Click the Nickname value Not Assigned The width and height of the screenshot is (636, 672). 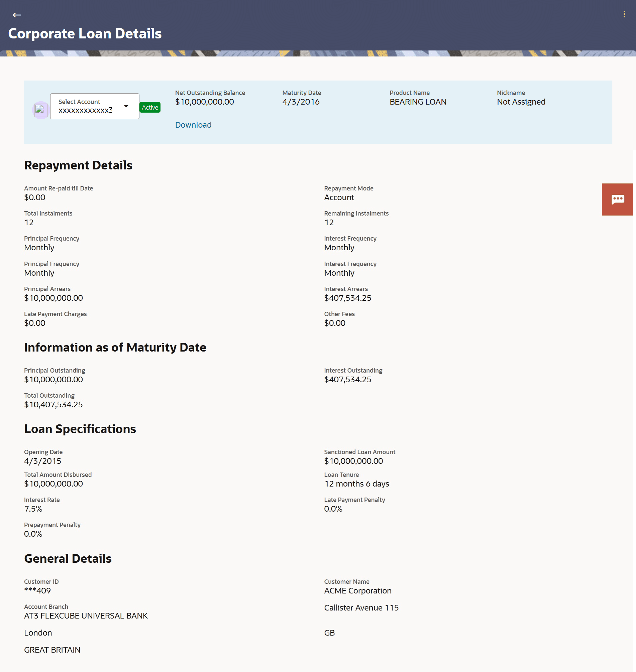[521, 102]
